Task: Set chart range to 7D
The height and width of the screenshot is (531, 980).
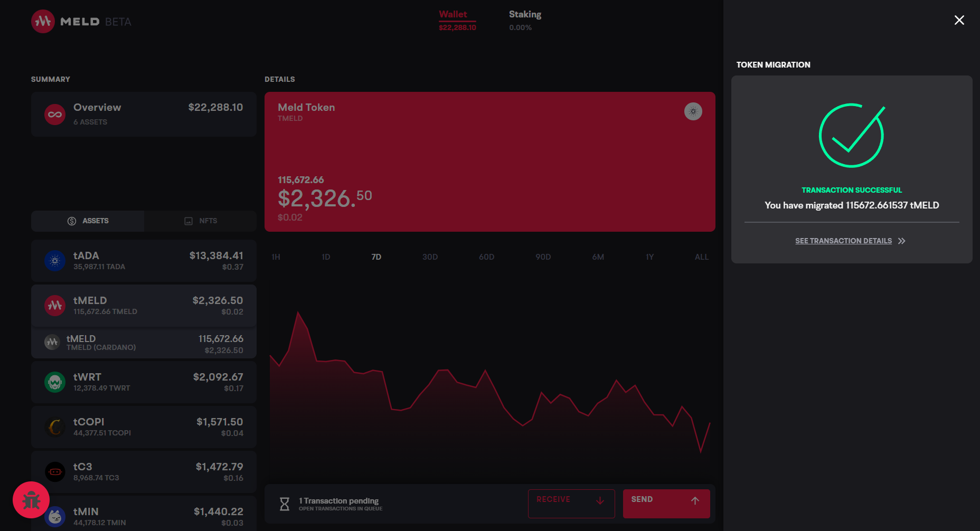Action: 376,257
